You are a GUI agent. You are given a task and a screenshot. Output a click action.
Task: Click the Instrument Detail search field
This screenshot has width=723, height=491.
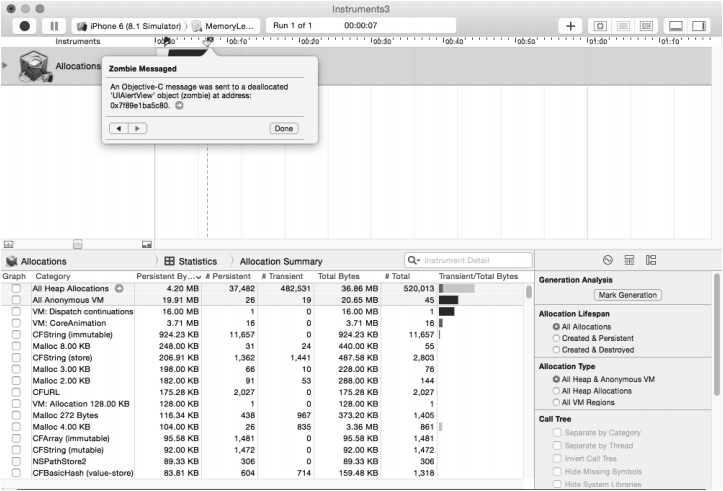(x=467, y=261)
